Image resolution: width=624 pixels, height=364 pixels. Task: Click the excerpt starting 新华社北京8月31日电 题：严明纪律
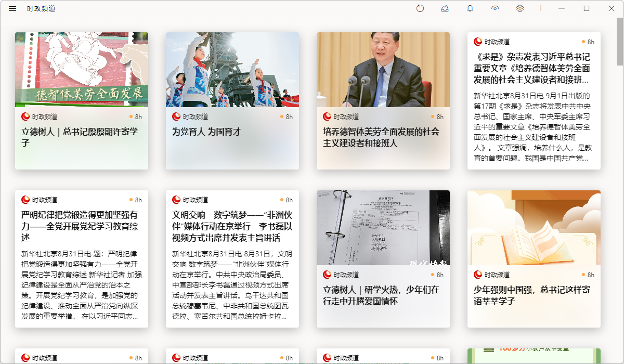(82, 285)
